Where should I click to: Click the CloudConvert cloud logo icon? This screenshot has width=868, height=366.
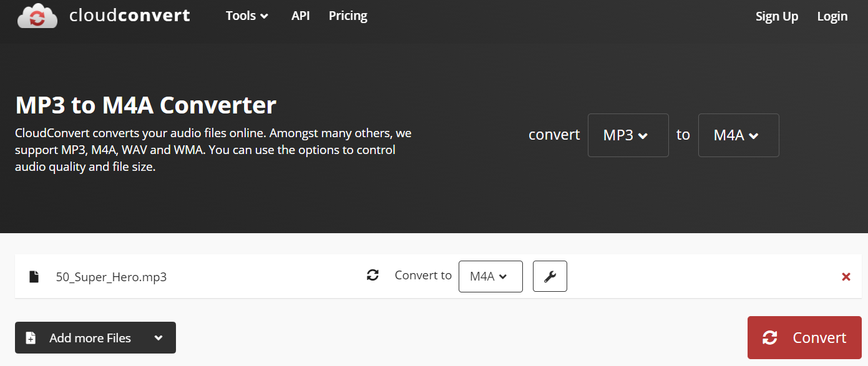click(37, 16)
